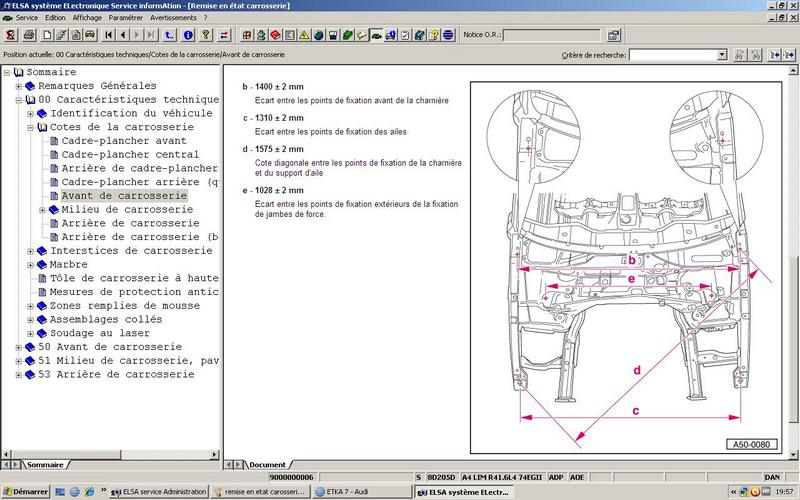Click the checklist clipboard icon
Image resolution: width=800 pixels, height=500 pixels.
[x=405, y=35]
